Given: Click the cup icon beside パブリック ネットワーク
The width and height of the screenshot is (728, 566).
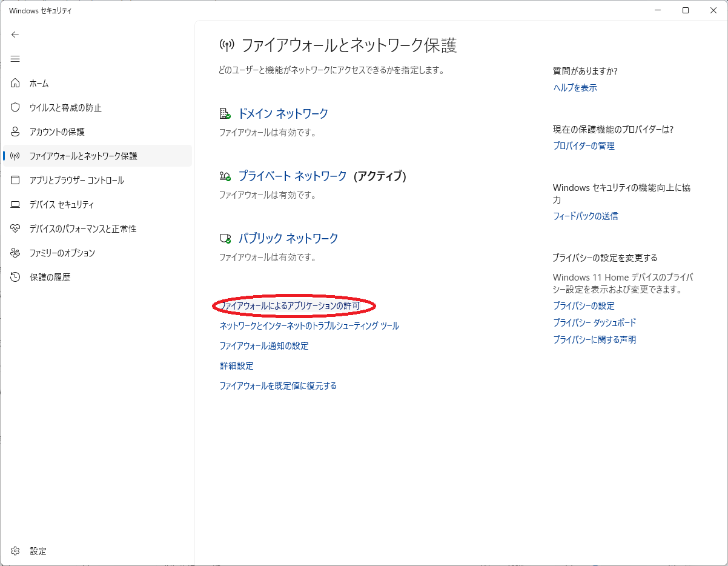Looking at the screenshot, I should (x=225, y=238).
